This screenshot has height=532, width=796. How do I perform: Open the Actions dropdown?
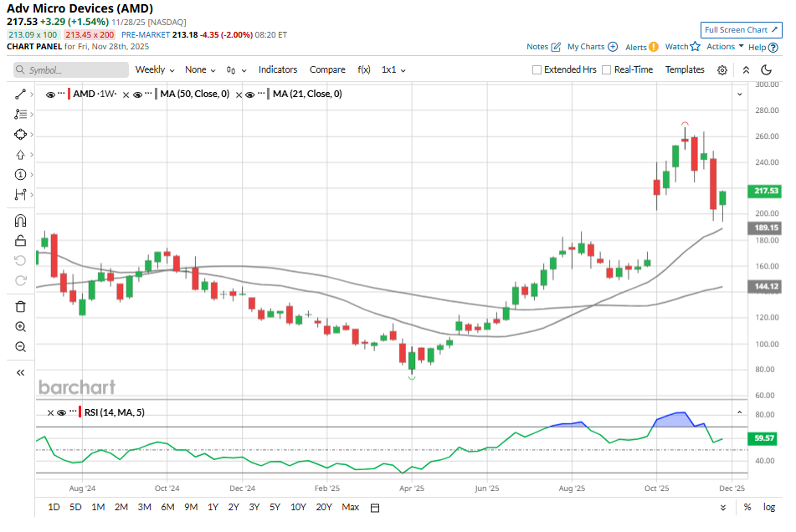tap(725, 47)
